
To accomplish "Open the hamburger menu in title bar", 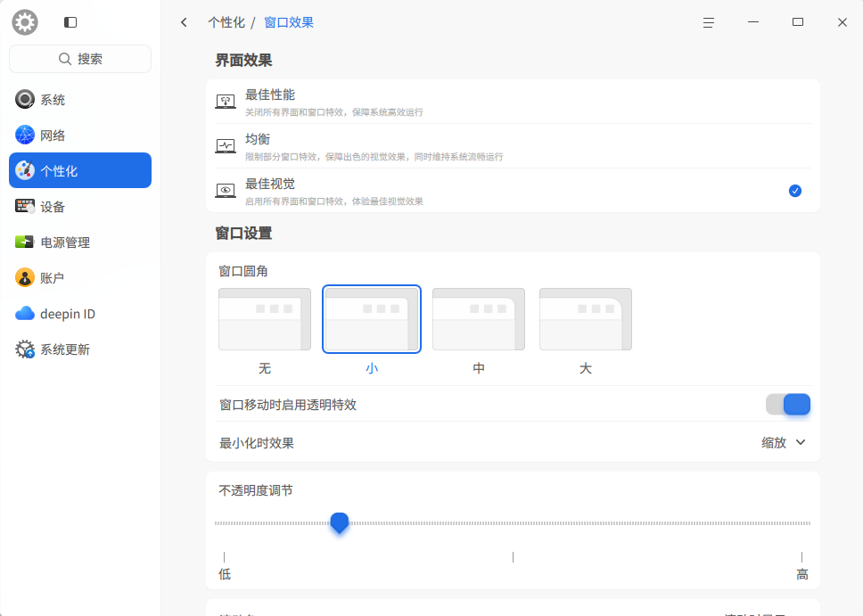I will click(709, 22).
